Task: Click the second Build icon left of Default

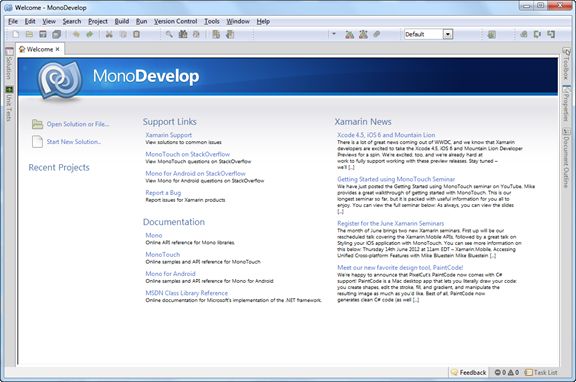Action: [x=363, y=35]
